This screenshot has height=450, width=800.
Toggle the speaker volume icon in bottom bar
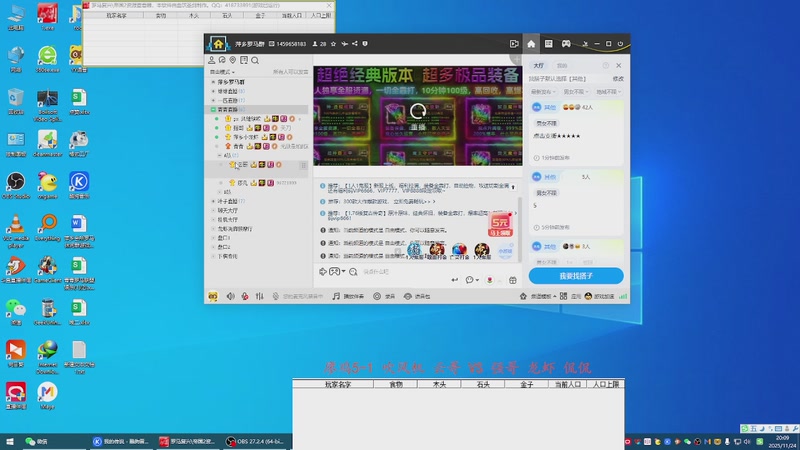pos(231,296)
